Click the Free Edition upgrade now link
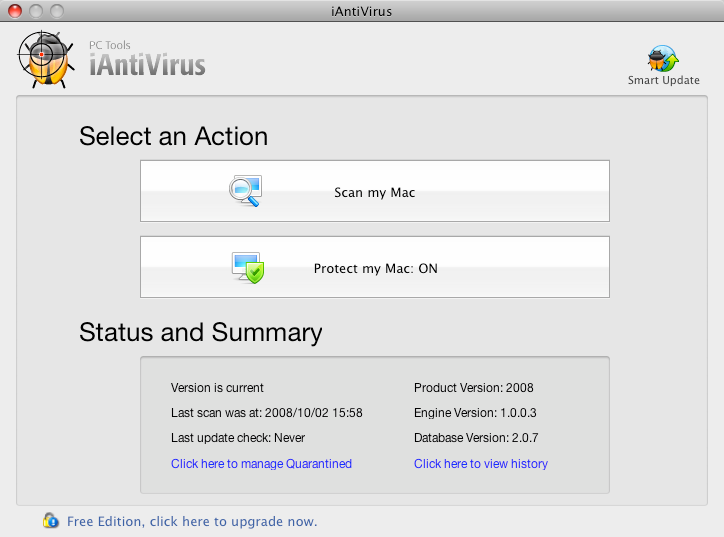The width and height of the screenshot is (724, 537). point(192,521)
